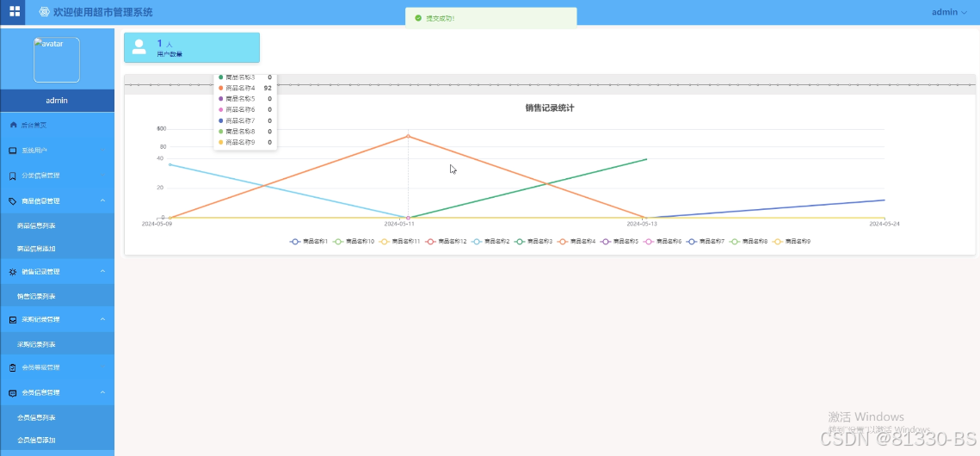Viewport: 980px width, 456px height.
Task: Click the light blue data point at 2024-05-09
Action: click(x=170, y=164)
